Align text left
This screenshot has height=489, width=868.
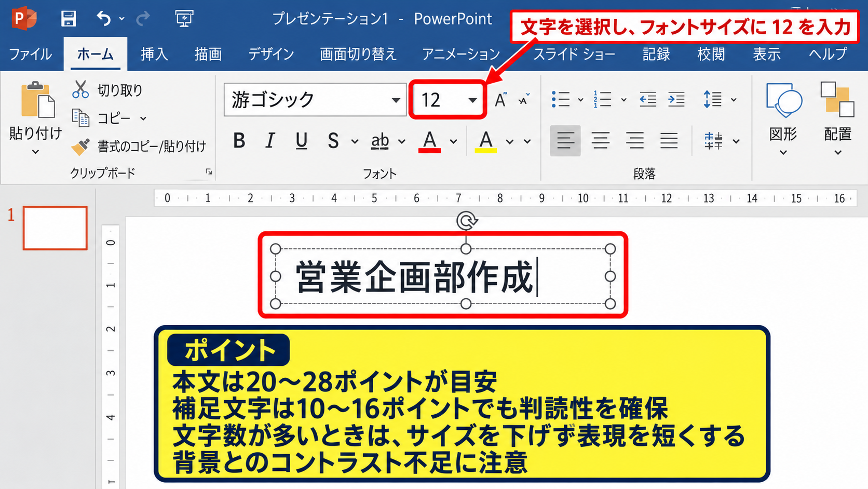[x=565, y=141]
